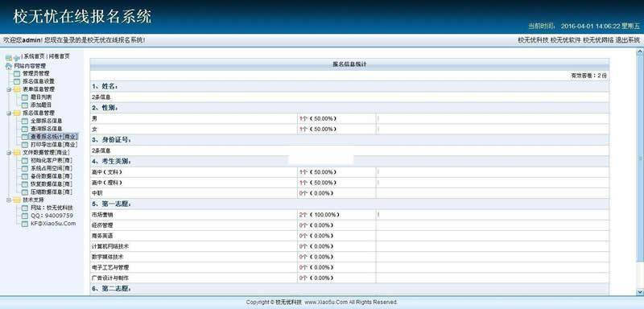Click the scrollbar down arrow of content pane

coord(640,292)
